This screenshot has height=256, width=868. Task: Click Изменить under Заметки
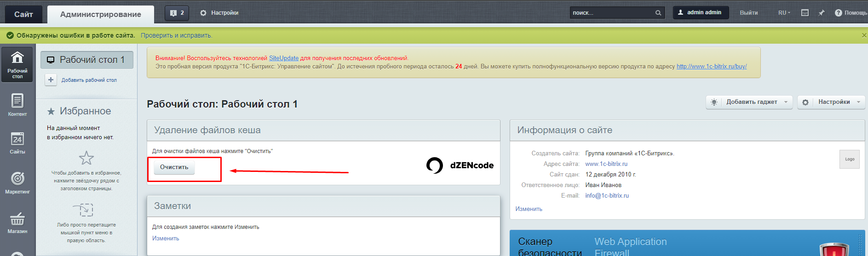pos(166,238)
